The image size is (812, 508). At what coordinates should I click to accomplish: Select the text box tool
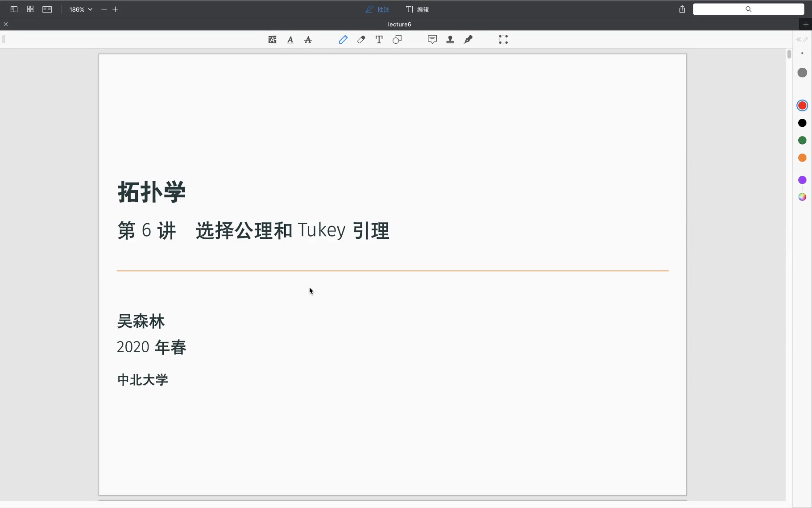[x=379, y=40]
